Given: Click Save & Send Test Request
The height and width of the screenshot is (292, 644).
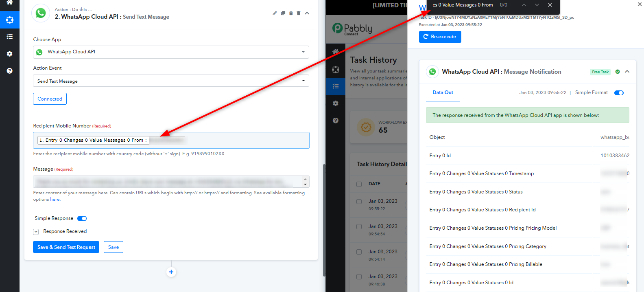Looking at the screenshot, I should tap(66, 247).
